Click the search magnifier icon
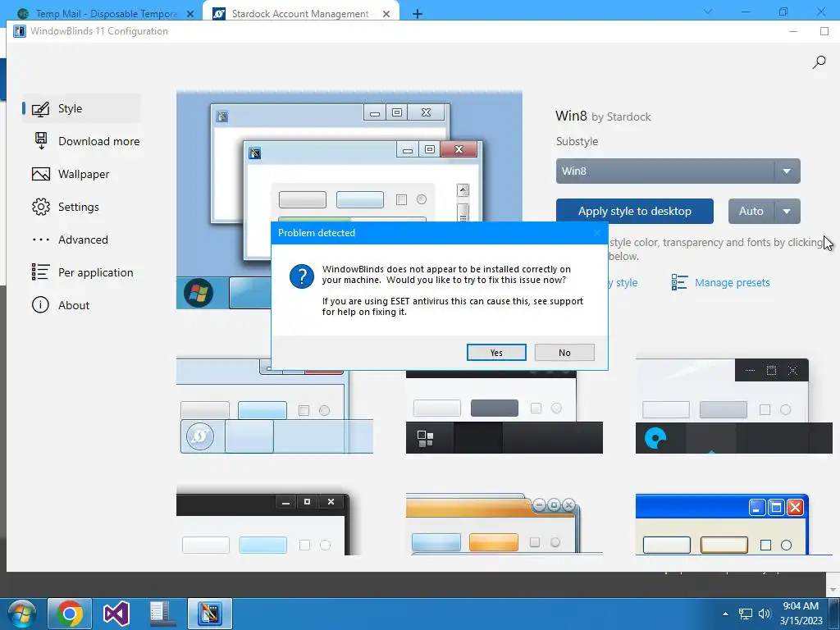 [819, 62]
